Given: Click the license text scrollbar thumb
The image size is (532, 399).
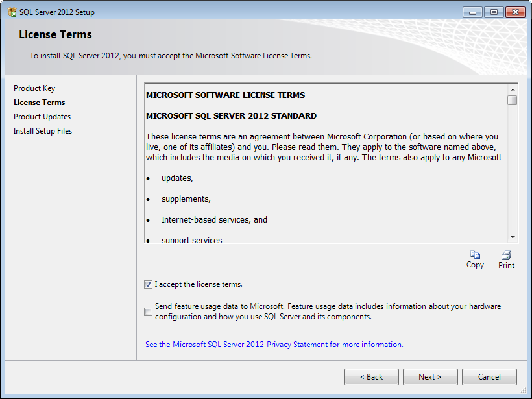Looking at the screenshot, I should [x=513, y=100].
